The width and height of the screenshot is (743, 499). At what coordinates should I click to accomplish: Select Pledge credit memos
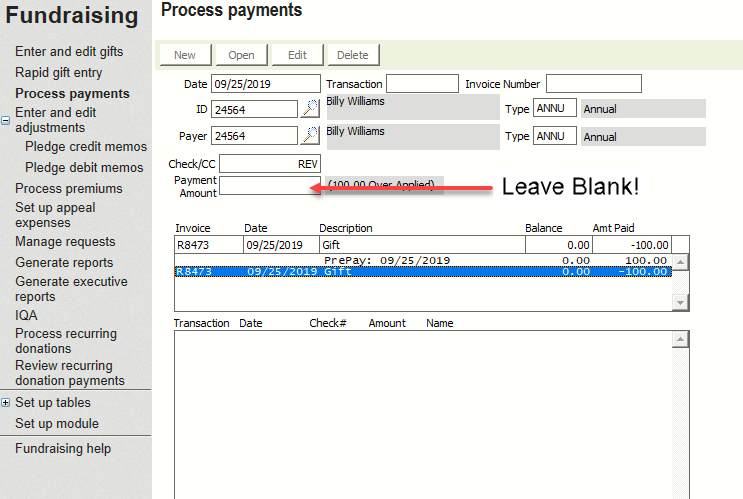tap(85, 147)
